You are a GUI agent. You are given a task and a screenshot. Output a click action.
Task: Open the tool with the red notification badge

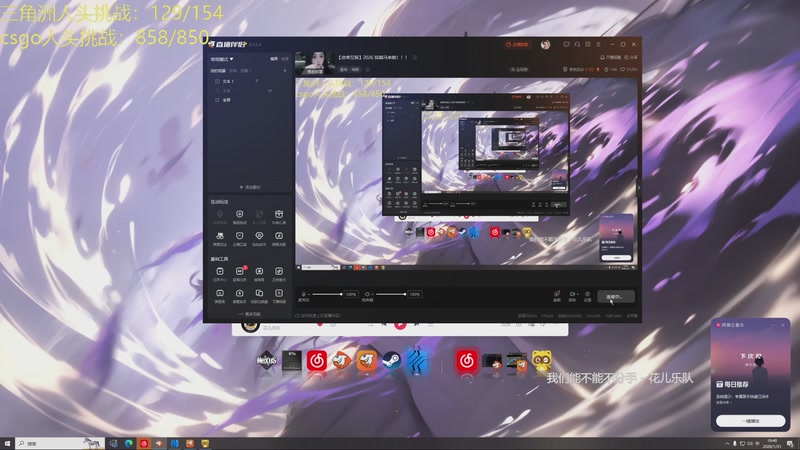[239, 274]
